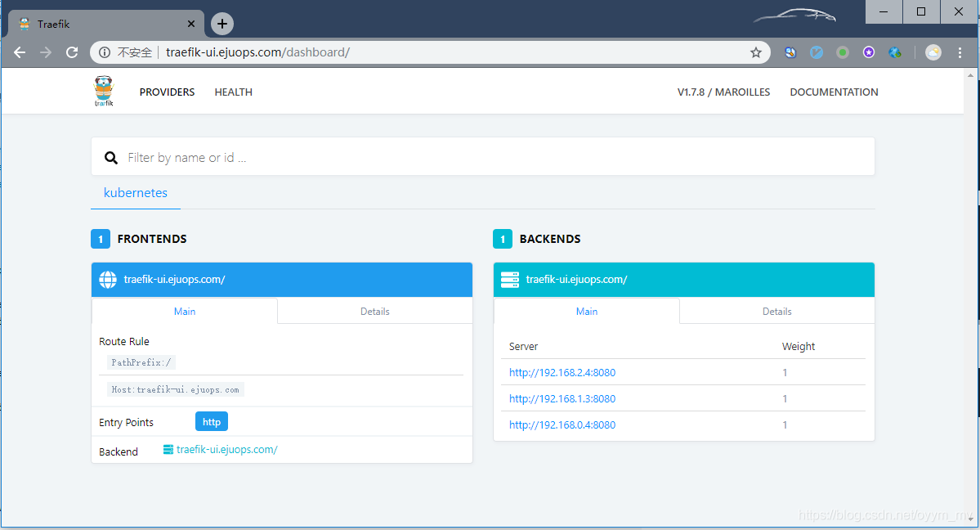Image resolution: width=980 pixels, height=530 pixels.
Task: Bookmark this page with the star icon
Action: click(x=755, y=52)
